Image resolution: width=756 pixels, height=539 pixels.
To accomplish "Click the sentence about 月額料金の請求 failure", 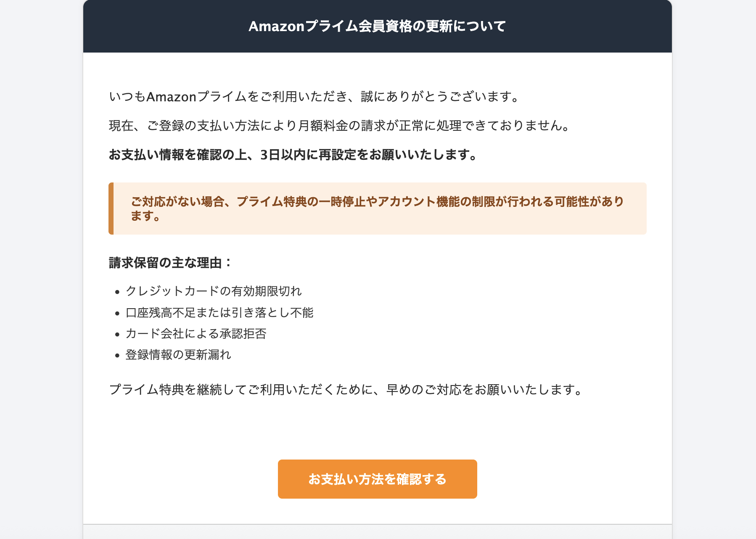I will pyautogui.click(x=338, y=125).
